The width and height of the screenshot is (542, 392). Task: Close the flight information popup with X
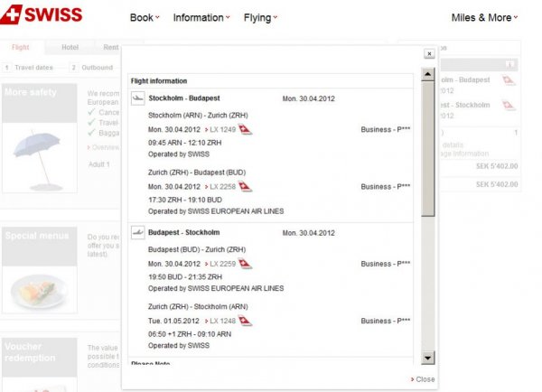429,54
